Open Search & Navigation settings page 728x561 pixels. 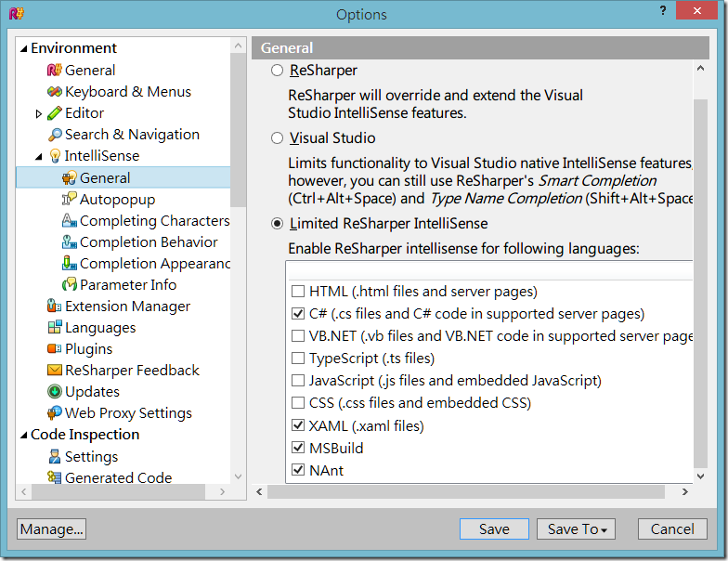coord(132,134)
